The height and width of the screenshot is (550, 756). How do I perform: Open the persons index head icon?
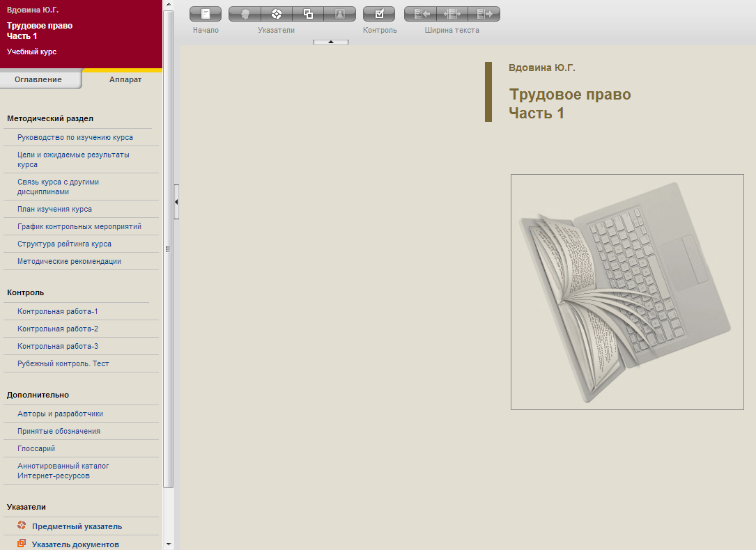tap(245, 14)
